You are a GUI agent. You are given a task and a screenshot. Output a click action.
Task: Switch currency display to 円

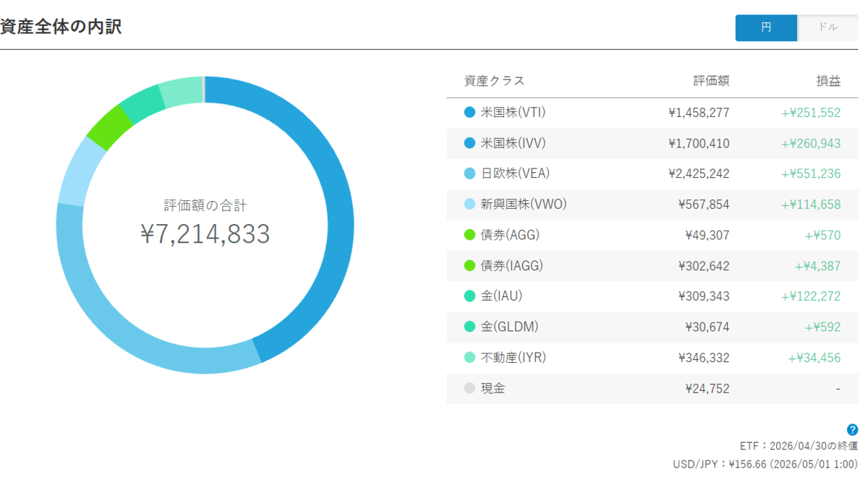(x=766, y=27)
